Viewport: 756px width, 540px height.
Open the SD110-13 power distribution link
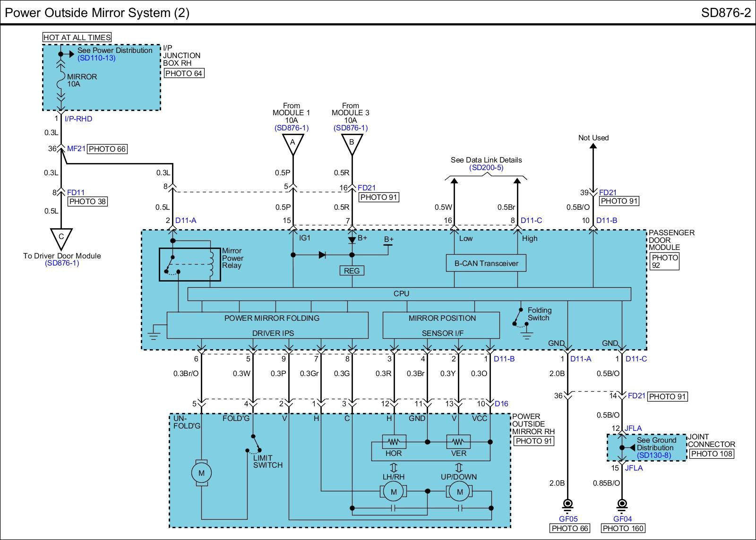[96, 58]
